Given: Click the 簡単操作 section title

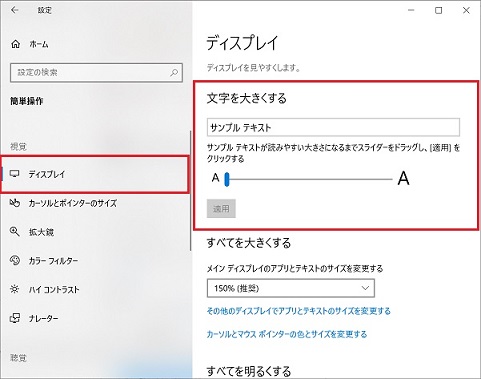Looking at the screenshot, I should click(x=27, y=101).
